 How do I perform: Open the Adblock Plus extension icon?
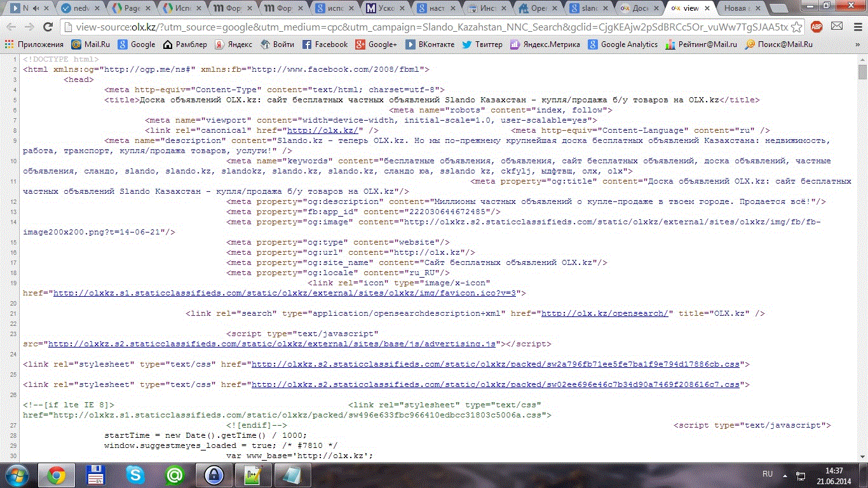point(817,27)
